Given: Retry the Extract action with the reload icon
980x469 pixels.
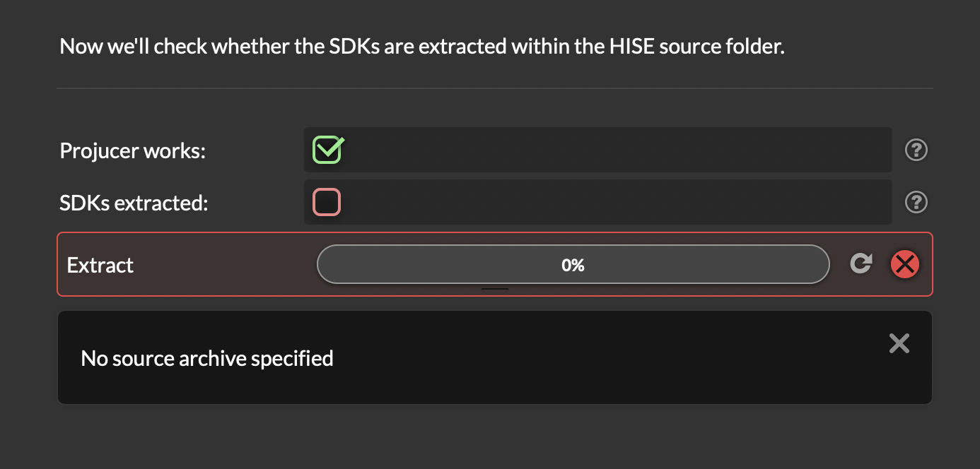Looking at the screenshot, I should (861, 263).
